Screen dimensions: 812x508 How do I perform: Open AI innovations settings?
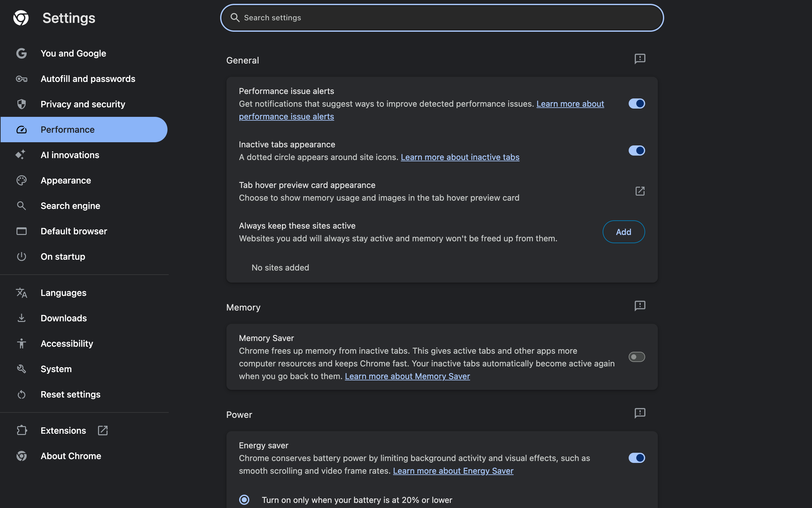click(x=84, y=155)
